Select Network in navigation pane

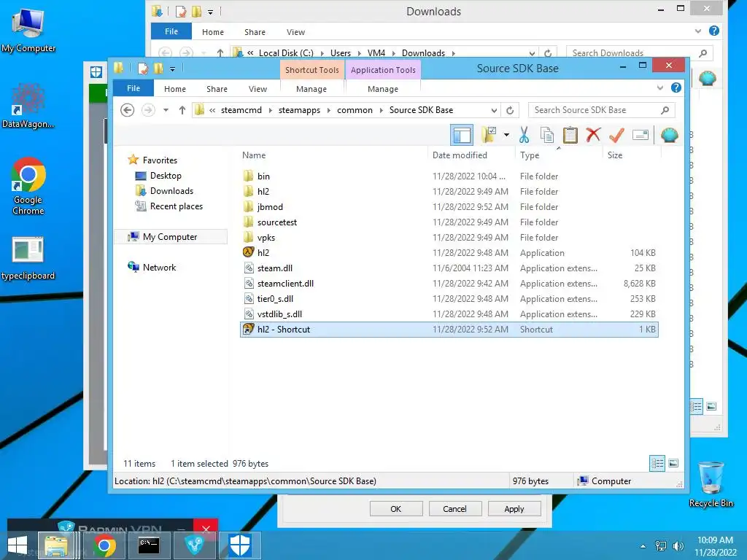pos(159,268)
